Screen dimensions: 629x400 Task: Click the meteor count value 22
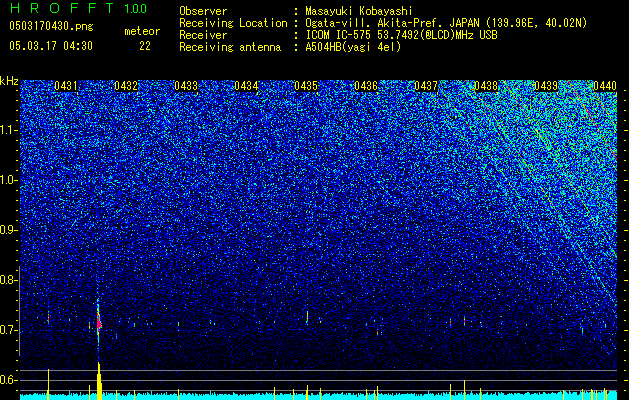coord(145,46)
